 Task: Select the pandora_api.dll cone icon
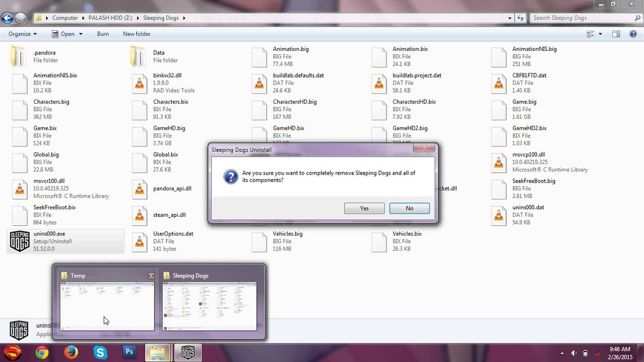pyautogui.click(x=139, y=189)
